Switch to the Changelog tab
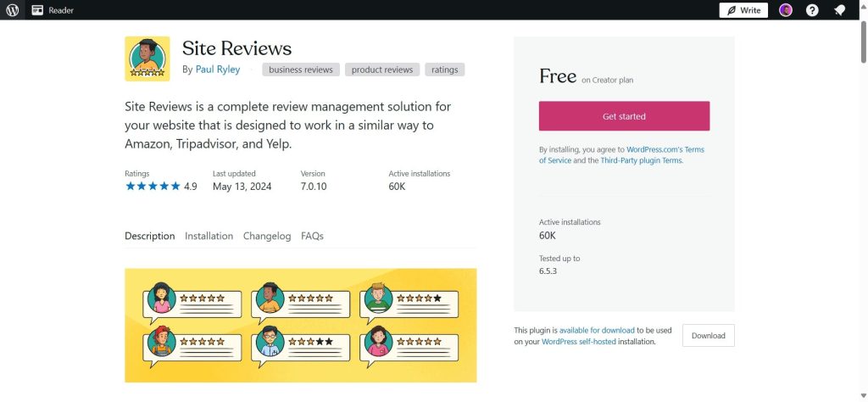The width and height of the screenshot is (868, 402). click(267, 236)
